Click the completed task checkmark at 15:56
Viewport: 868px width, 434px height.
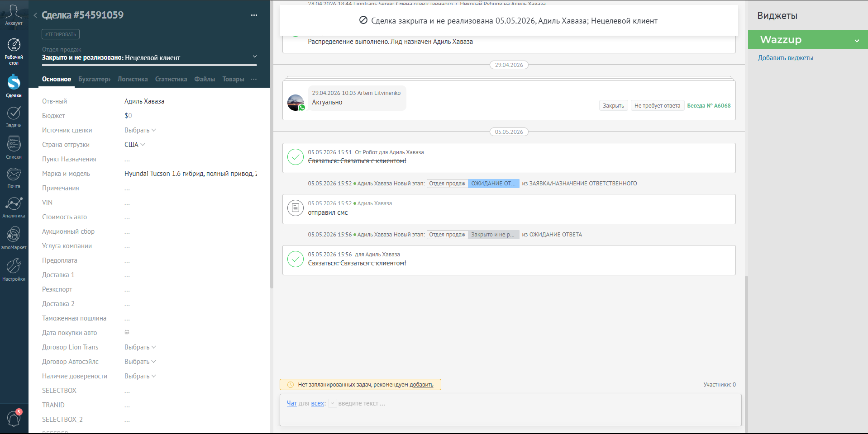pos(296,259)
